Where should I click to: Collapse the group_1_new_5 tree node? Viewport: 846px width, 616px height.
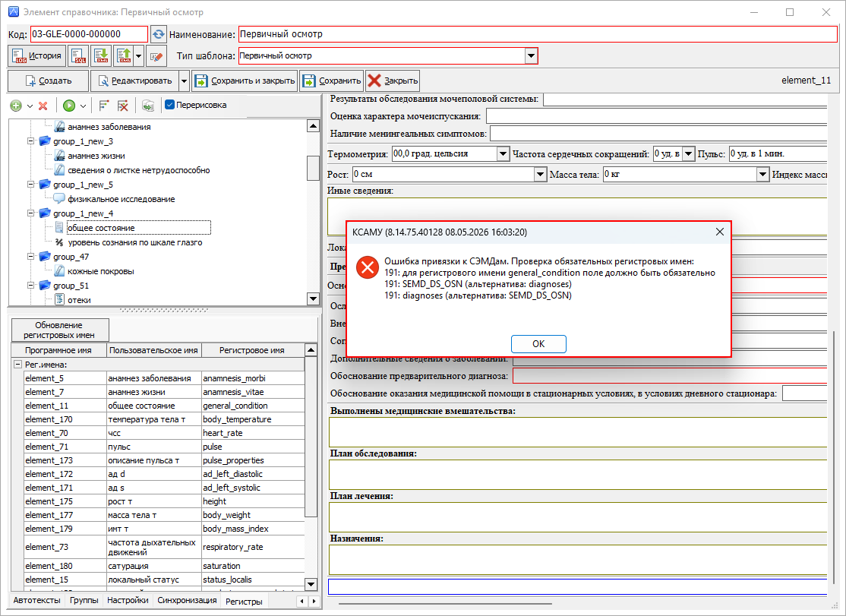click(30, 185)
